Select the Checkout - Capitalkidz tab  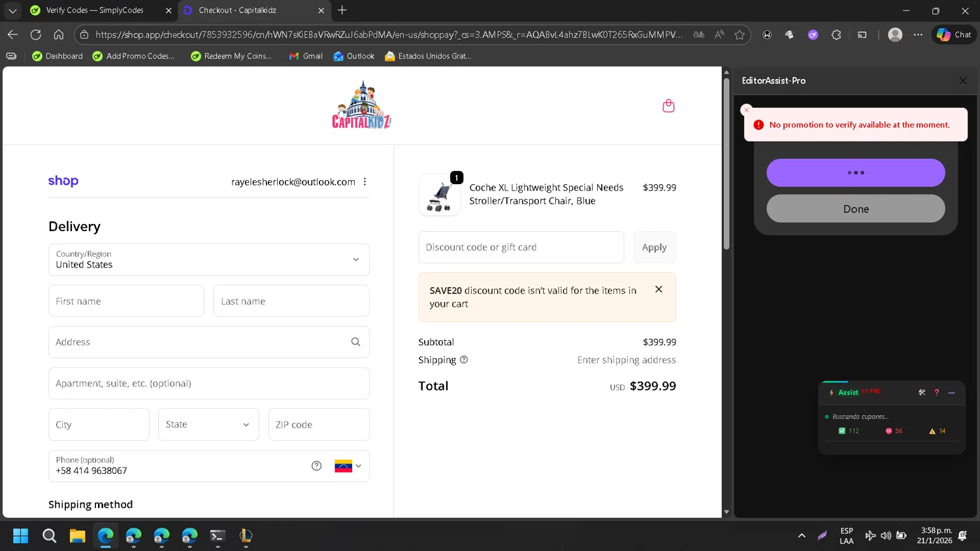[x=253, y=10]
